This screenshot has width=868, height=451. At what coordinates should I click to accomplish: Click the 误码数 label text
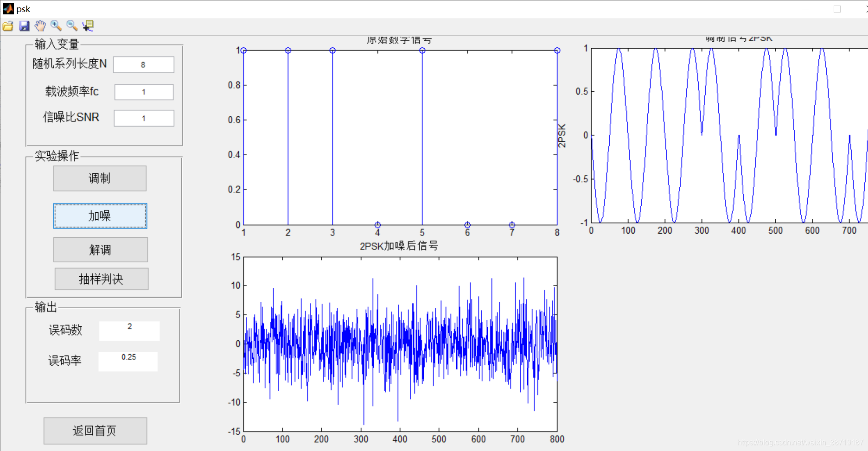[66, 330]
